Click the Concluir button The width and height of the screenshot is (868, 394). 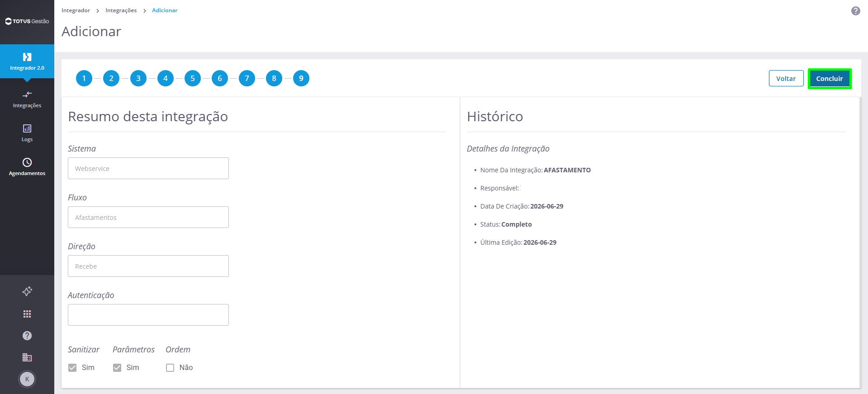point(830,78)
